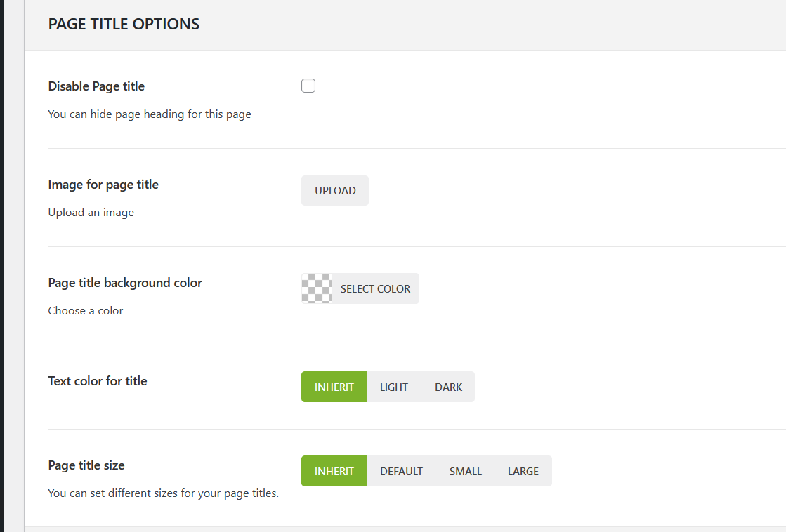Click the UPLOAD image button
The image size is (786, 532).
pos(335,191)
